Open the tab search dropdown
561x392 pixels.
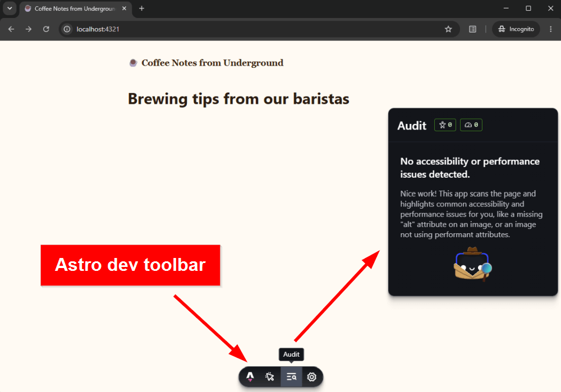click(x=10, y=8)
